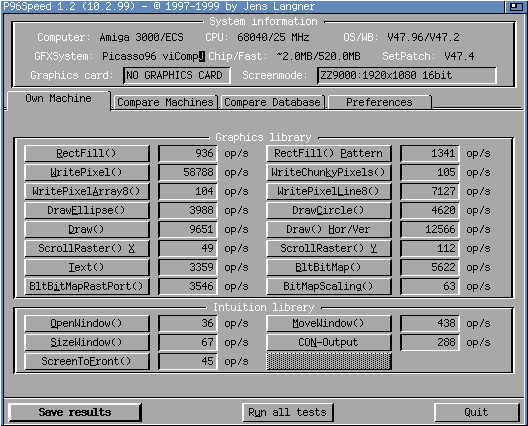Click the Draw() Hor/Ver result 12566

click(x=430, y=229)
